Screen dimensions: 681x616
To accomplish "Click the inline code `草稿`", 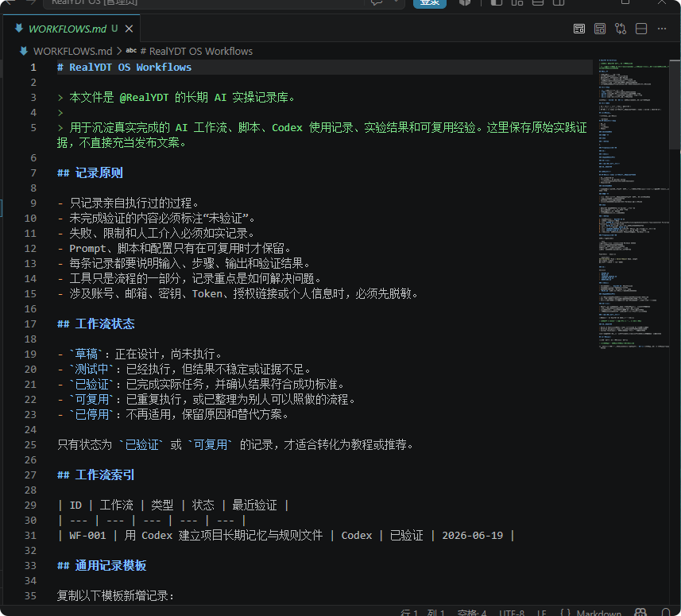I will coord(86,354).
